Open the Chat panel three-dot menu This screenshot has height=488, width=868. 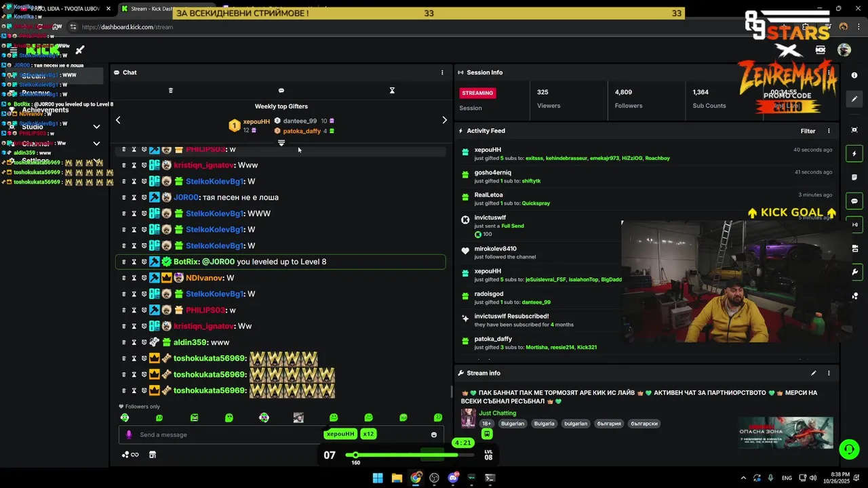(442, 73)
